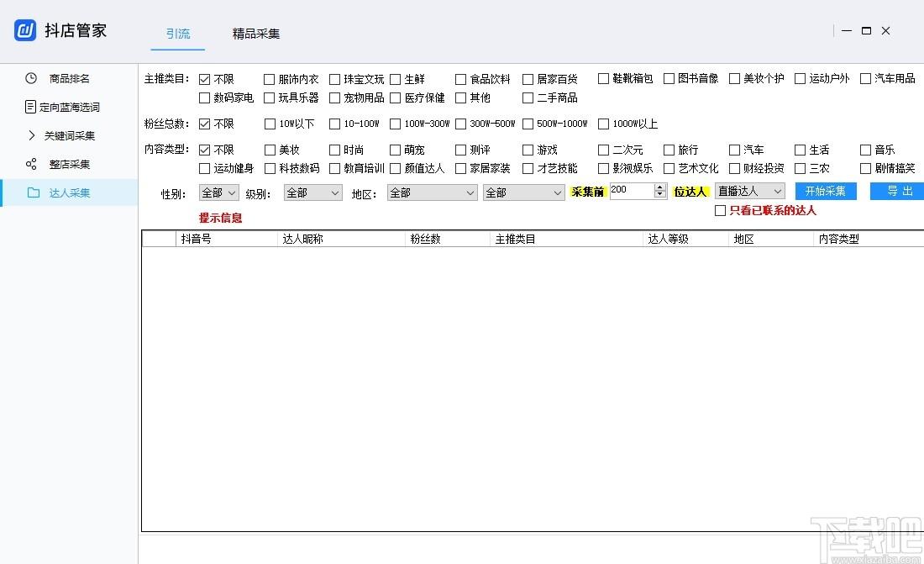Click the 抖店管家 app logo icon

pos(25,30)
